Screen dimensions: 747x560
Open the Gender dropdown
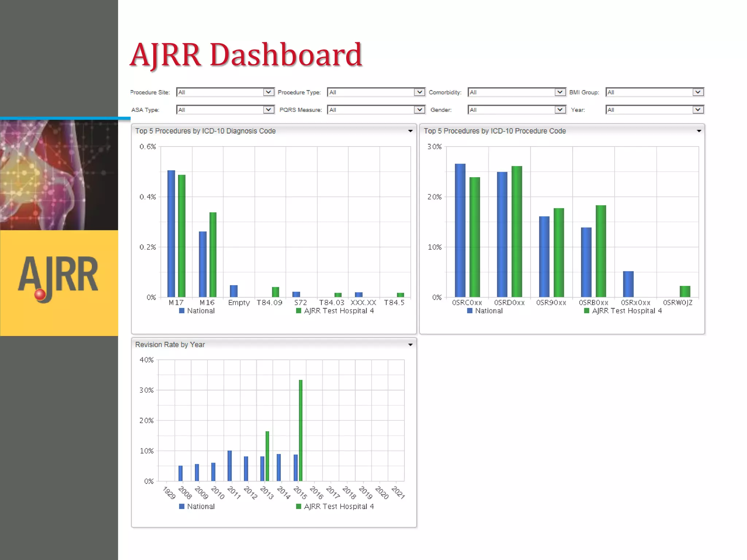click(x=516, y=110)
